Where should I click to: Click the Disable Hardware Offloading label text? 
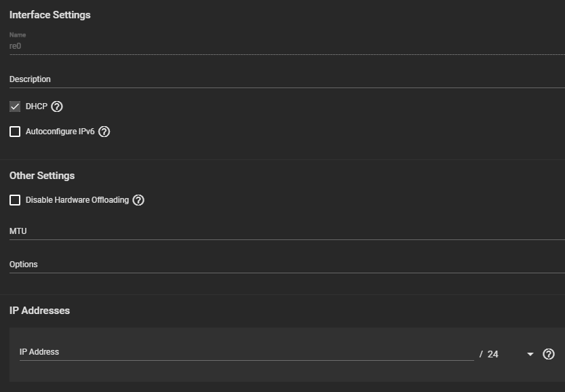point(77,200)
